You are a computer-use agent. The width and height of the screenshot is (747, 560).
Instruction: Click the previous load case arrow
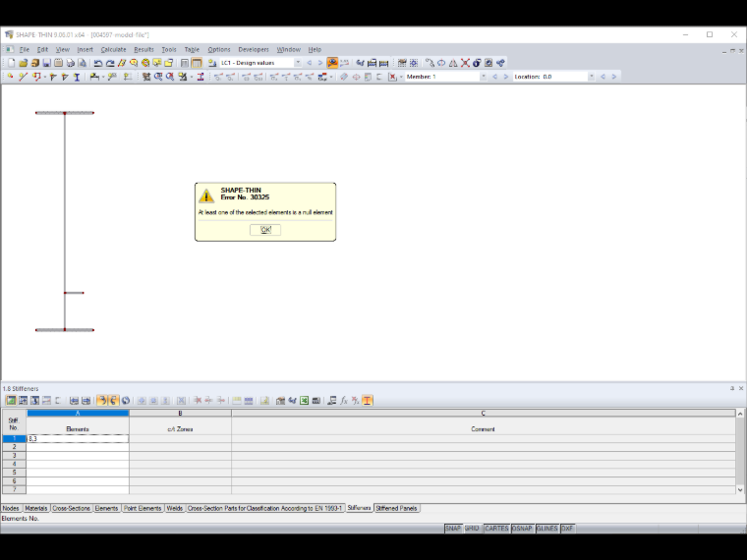[310, 63]
